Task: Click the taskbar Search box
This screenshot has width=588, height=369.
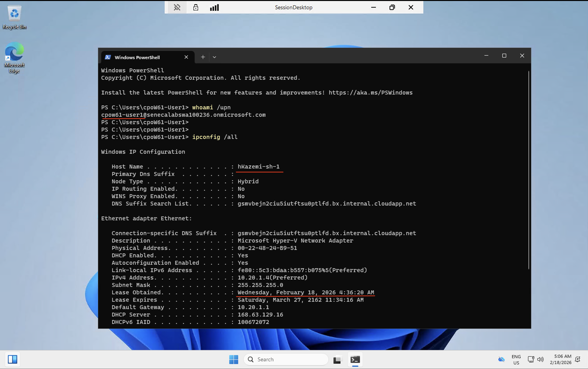Action: [x=286, y=359]
